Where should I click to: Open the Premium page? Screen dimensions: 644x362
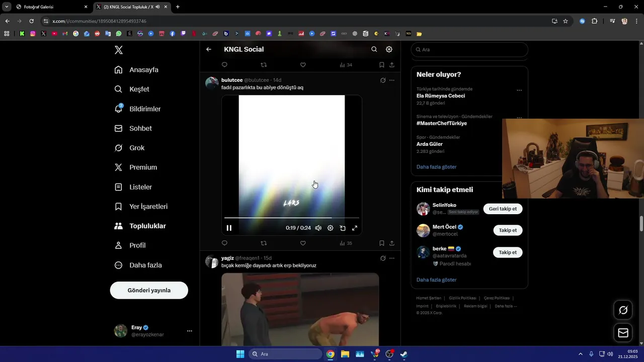pos(136,167)
